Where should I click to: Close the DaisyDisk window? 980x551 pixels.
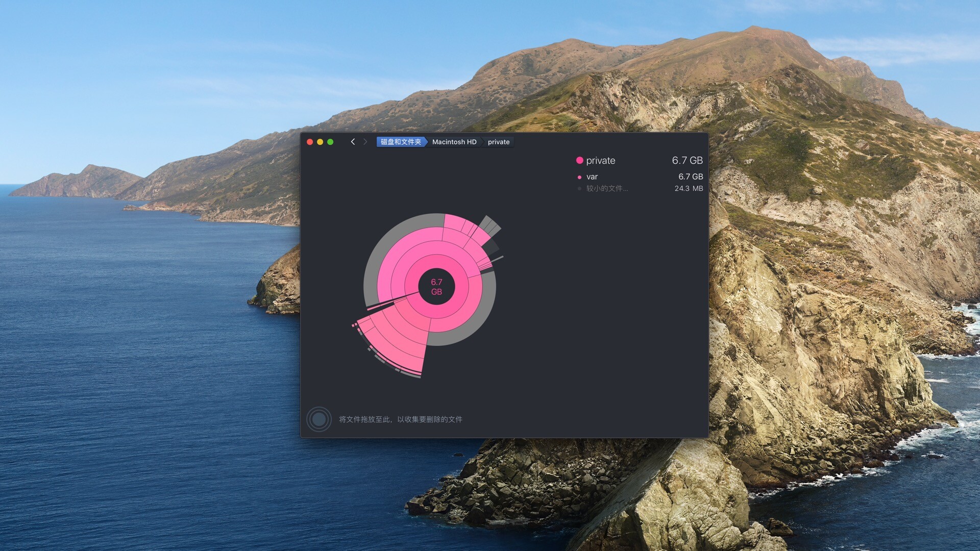310,142
